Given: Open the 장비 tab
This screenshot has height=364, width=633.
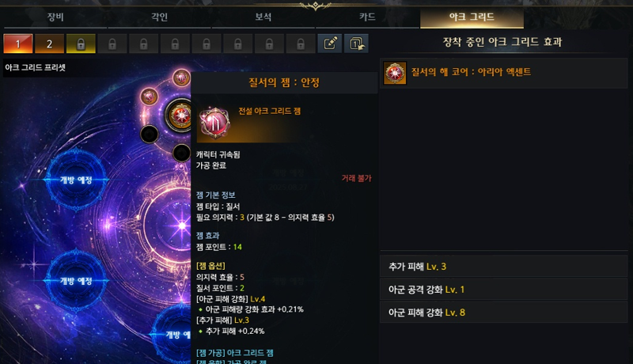Looking at the screenshot, I should (55, 17).
